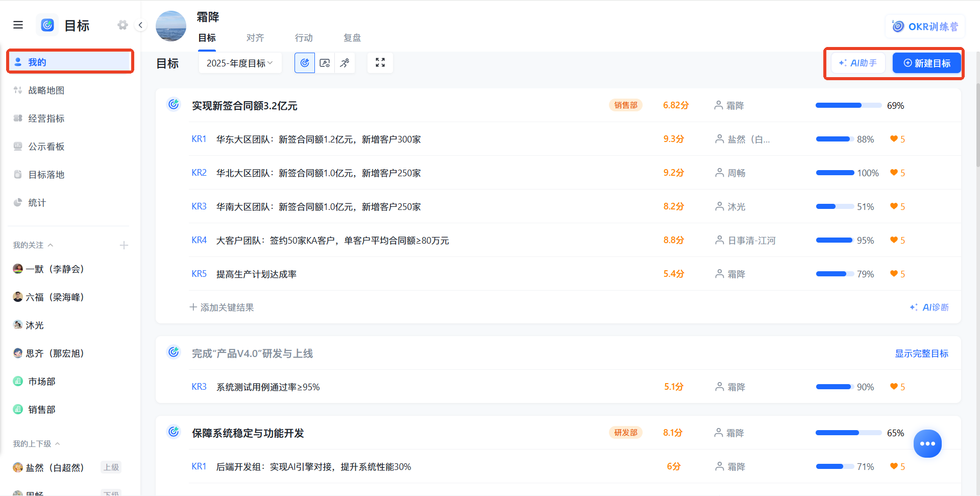This screenshot has width=980, height=496.
Task: Switch to the running-figure action view icon
Action: (345, 63)
